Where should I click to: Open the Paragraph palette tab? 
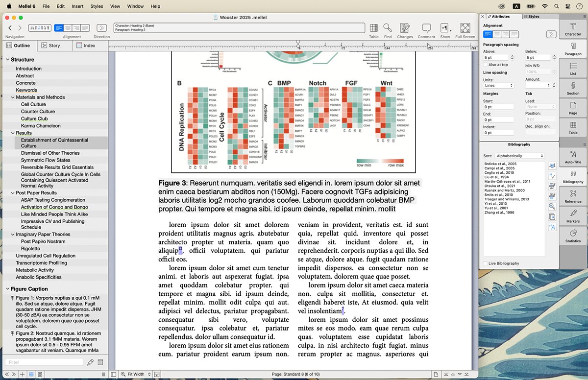tap(573, 48)
